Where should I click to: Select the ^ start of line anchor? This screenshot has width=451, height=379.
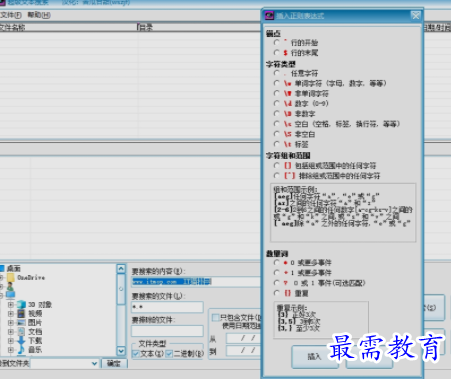(x=276, y=43)
